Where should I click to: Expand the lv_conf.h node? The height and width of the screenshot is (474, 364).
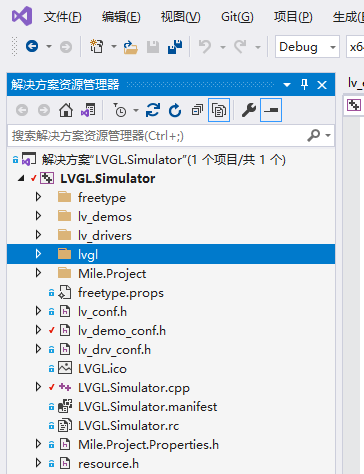point(38,311)
